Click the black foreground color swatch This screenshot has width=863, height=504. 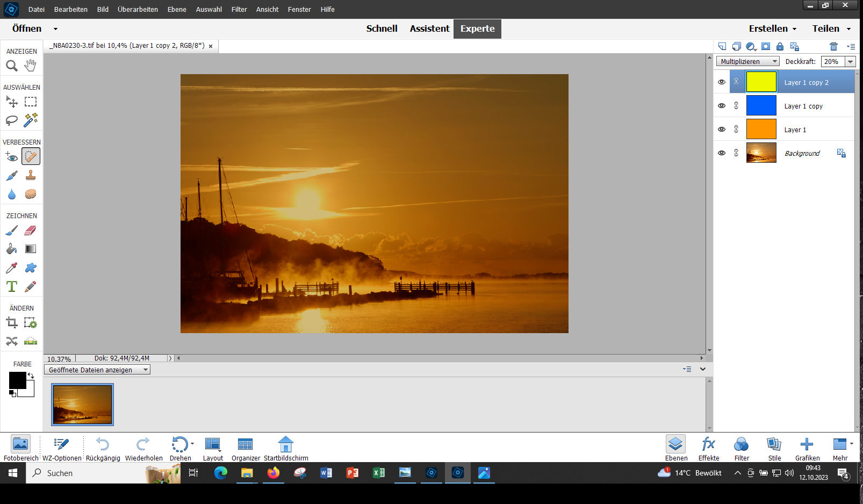pos(17,380)
